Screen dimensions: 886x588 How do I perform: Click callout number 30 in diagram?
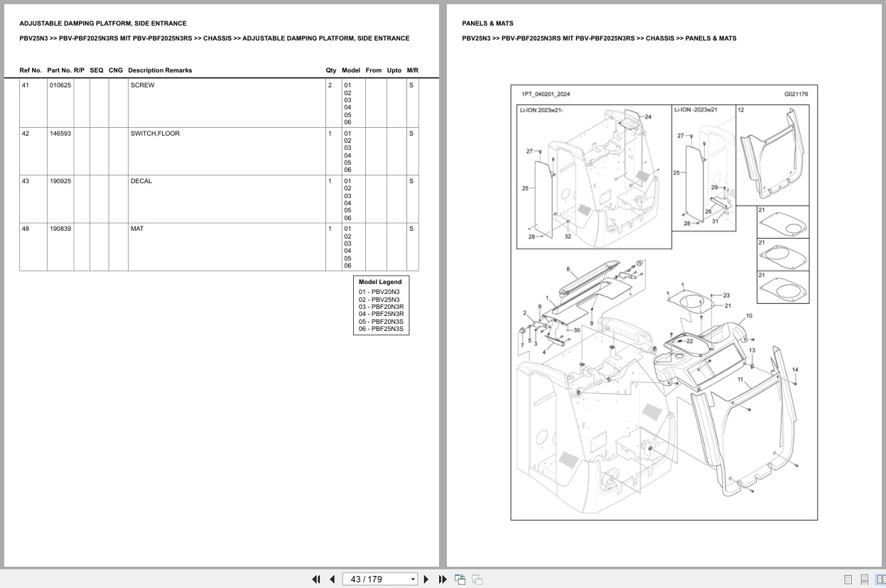point(577,330)
